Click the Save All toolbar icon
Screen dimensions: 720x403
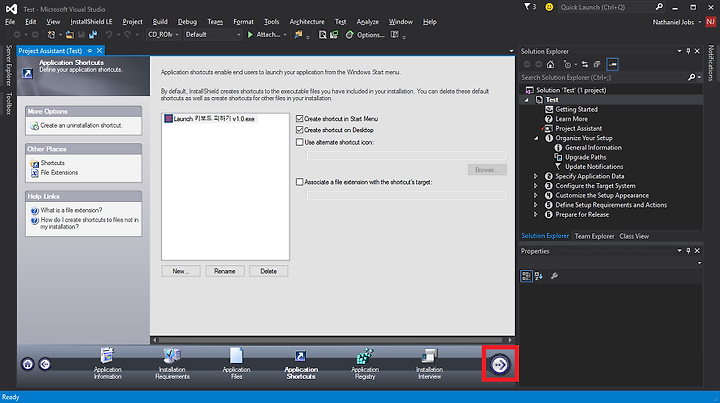(x=93, y=34)
